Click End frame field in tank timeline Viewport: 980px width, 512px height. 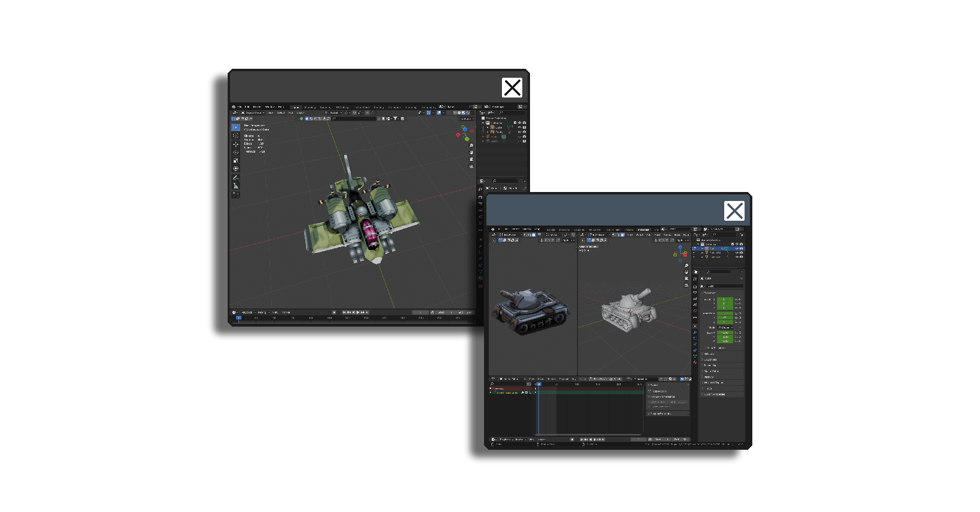[681, 439]
